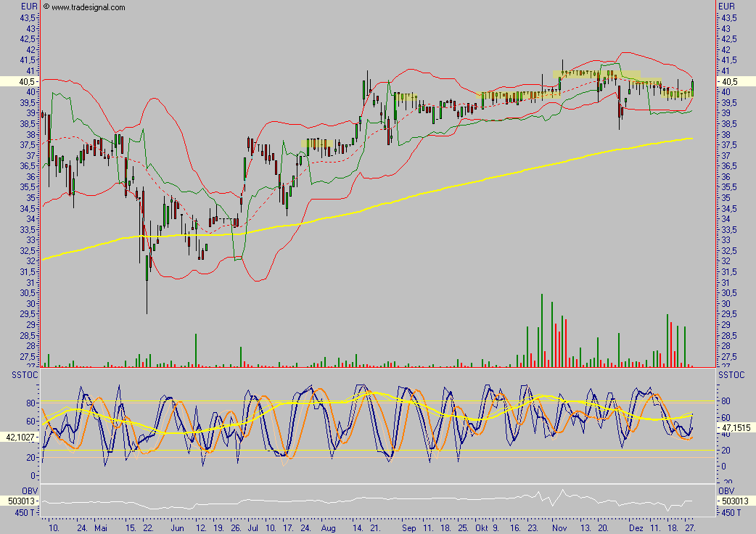Click the 503013 OBV value on right axis
This screenshot has height=534, width=756.
(x=734, y=500)
